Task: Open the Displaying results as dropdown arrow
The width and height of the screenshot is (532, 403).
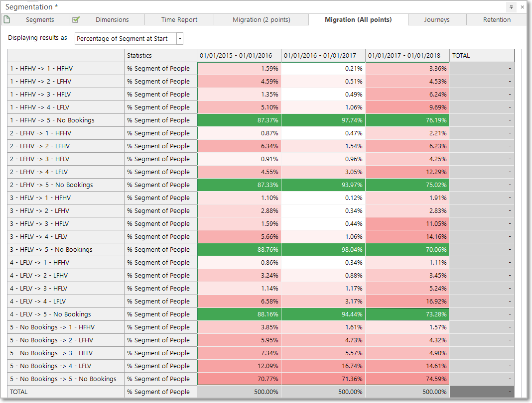Action: click(180, 39)
